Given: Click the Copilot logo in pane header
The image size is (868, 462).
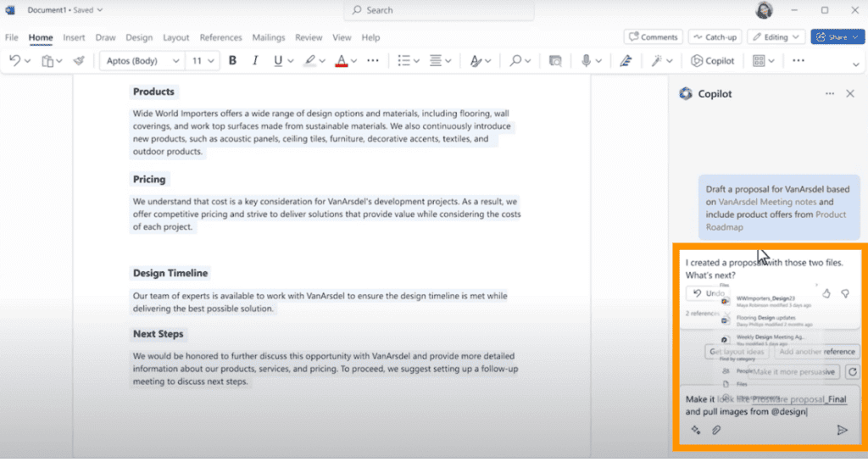Looking at the screenshot, I should pos(686,94).
